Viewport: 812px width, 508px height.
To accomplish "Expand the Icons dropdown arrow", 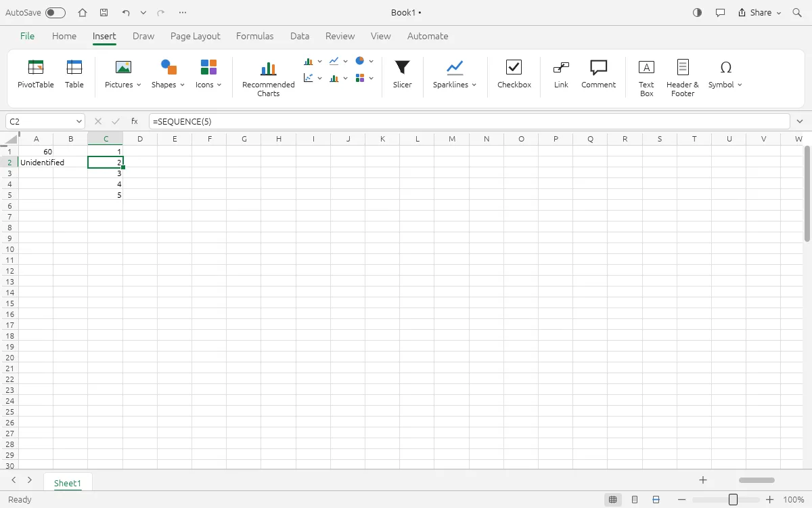I will tap(219, 85).
